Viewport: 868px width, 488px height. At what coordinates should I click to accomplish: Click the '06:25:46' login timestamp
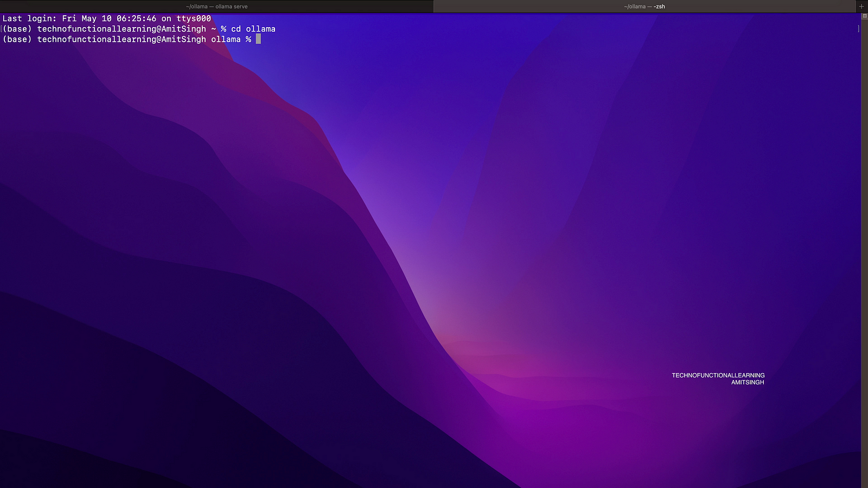(x=136, y=18)
